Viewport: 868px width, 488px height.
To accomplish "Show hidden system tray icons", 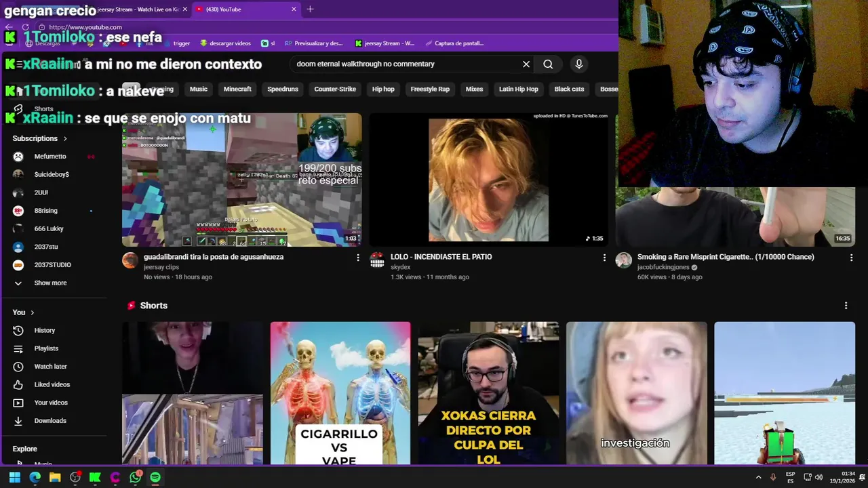I will tap(758, 477).
